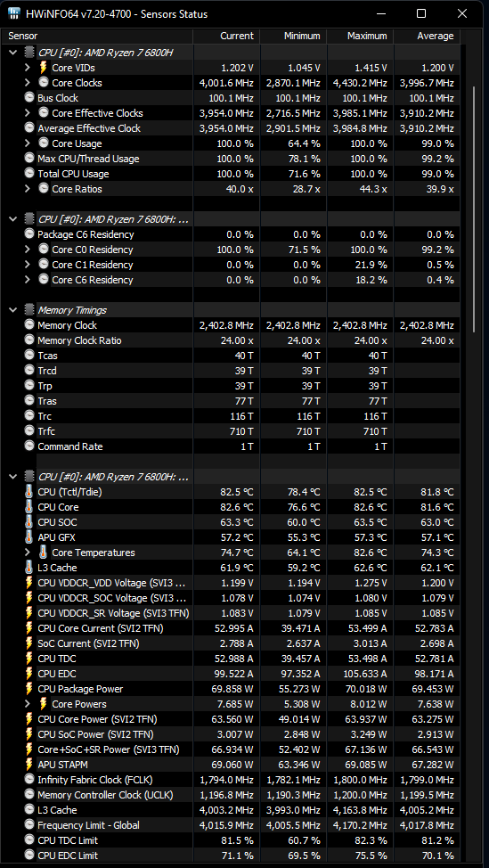Image resolution: width=489 pixels, height=868 pixels.
Task: Expand the Core Powers row
Action: pos(28,704)
